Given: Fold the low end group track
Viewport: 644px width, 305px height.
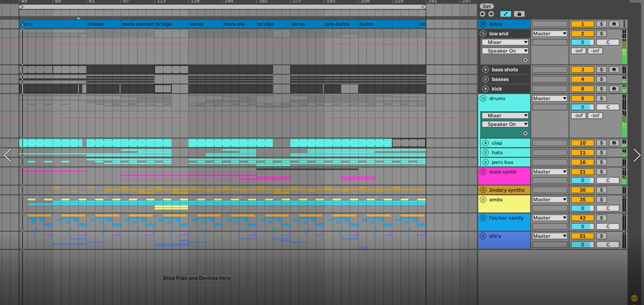Looking at the screenshot, I should pos(483,34).
